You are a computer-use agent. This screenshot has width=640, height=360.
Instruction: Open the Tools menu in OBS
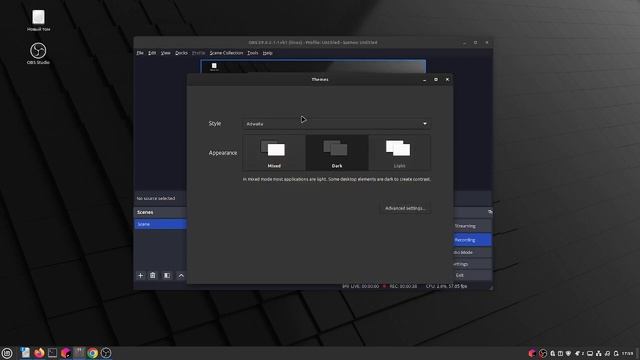pyautogui.click(x=253, y=53)
